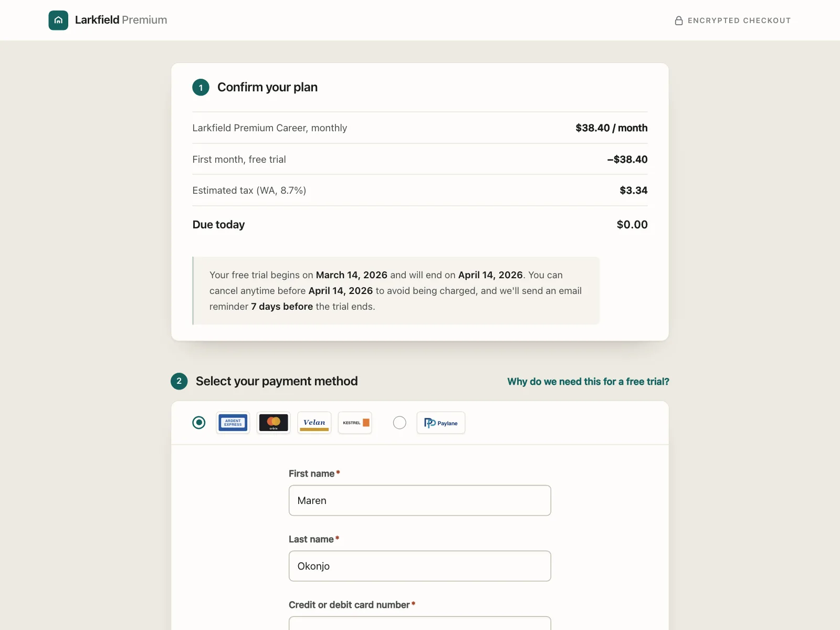840x630 pixels.
Task: Click into the Last name field
Action: (x=420, y=566)
